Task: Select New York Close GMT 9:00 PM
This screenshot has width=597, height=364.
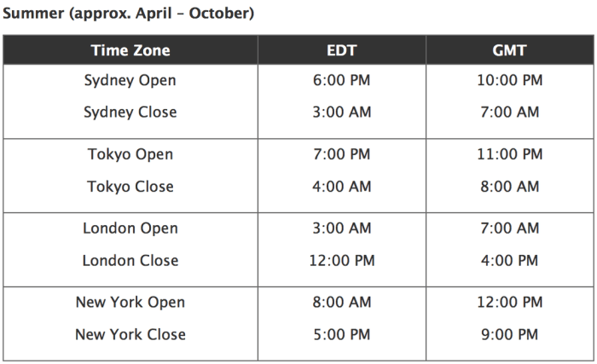Action: [x=509, y=335]
